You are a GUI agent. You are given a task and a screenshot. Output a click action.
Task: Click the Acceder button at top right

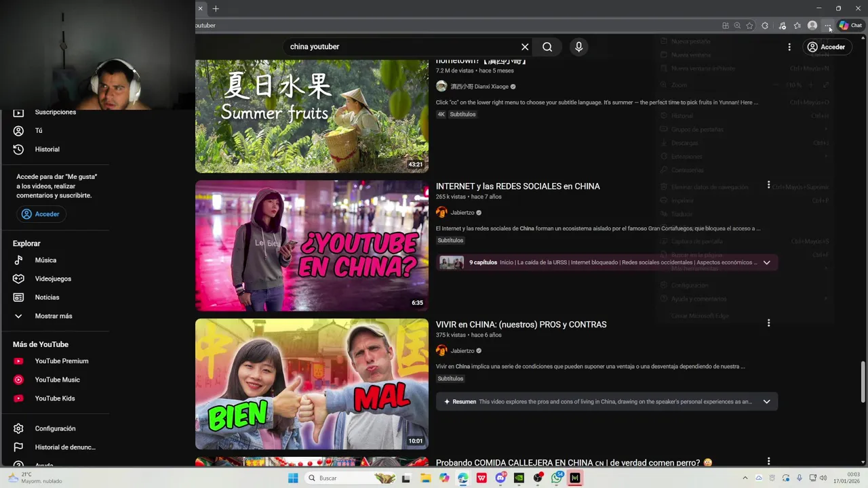click(827, 47)
